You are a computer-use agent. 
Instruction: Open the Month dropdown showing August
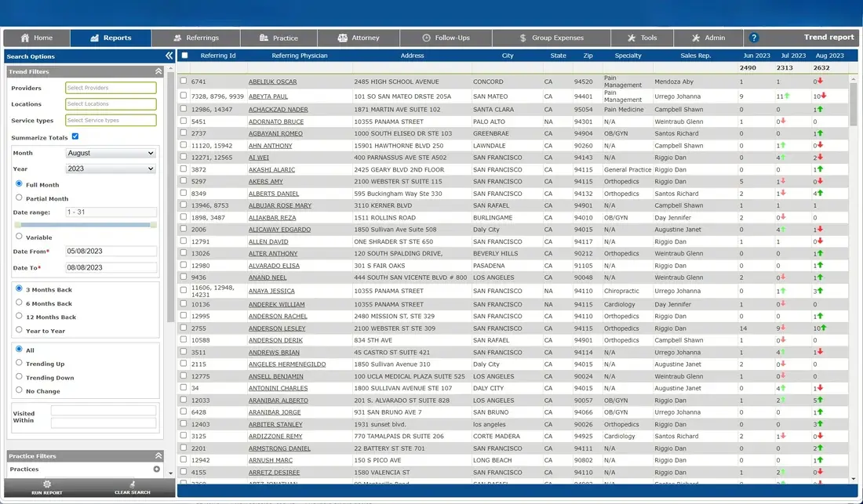pos(111,153)
